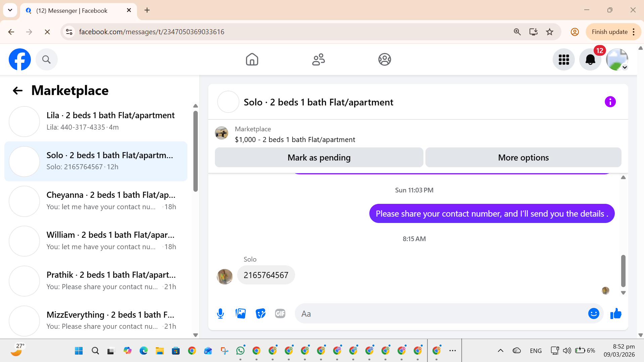Viewport: 644px width, 362px height.
Task: Click Solo's avatar next to message
Action: [x=225, y=277]
